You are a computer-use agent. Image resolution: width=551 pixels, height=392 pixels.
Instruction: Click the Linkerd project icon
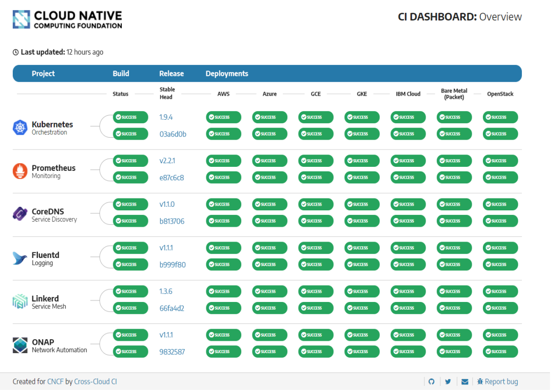point(20,301)
